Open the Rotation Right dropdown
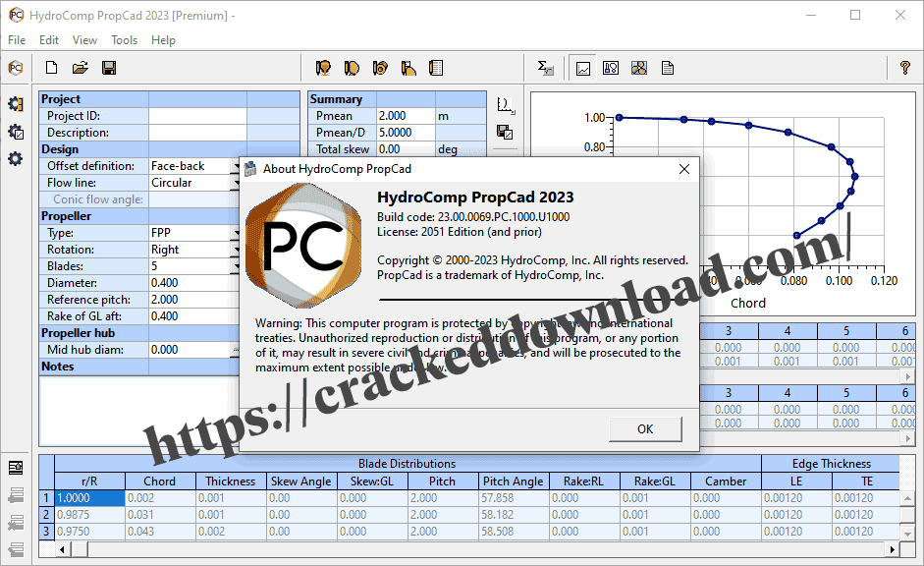This screenshot has width=924, height=566. coord(237,250)
